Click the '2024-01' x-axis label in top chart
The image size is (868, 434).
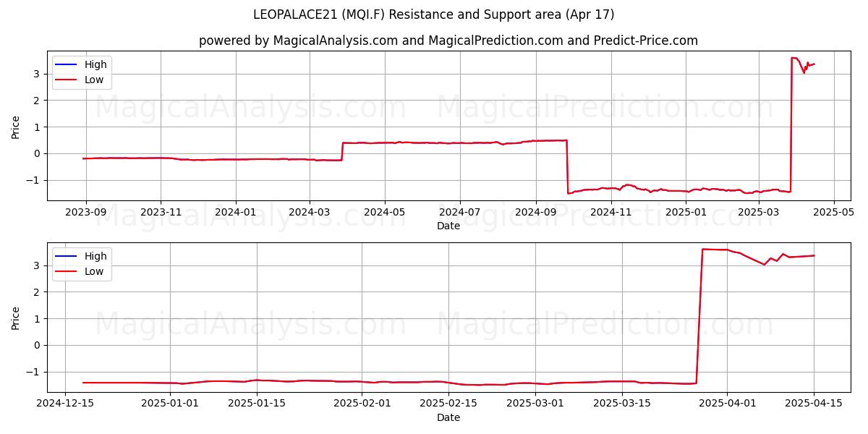(236, 213)
